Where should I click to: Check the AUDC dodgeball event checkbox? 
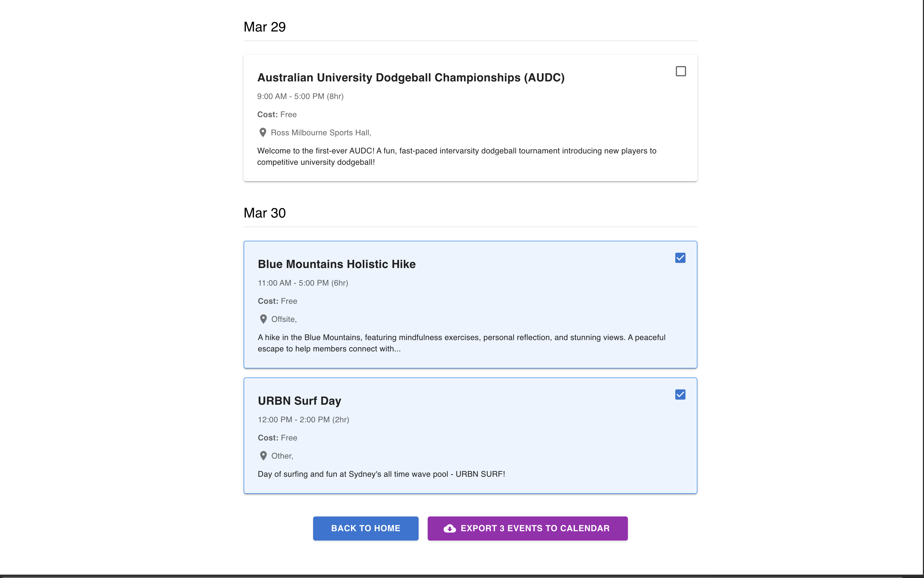[x=680, y=71]
